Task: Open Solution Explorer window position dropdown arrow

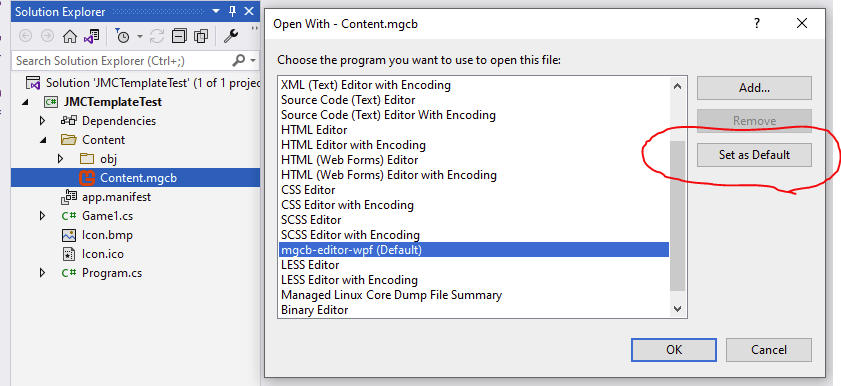Action: (x=216, y=11)
